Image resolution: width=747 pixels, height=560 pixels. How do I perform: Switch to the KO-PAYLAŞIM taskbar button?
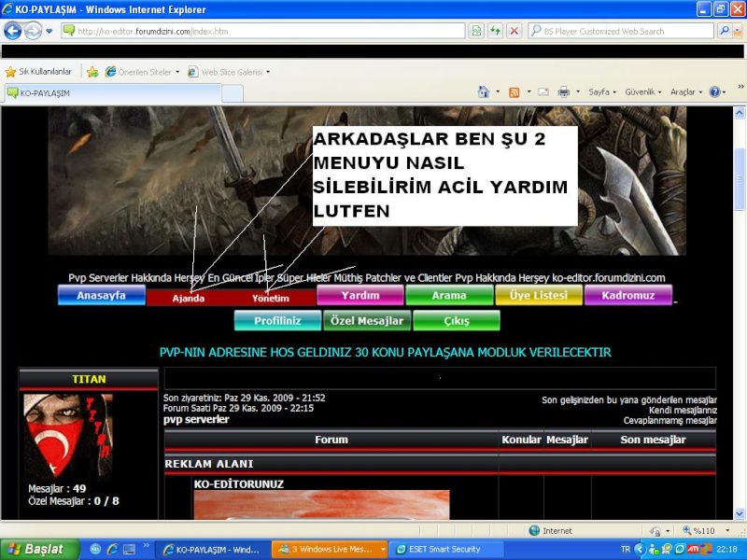(213, 550)
